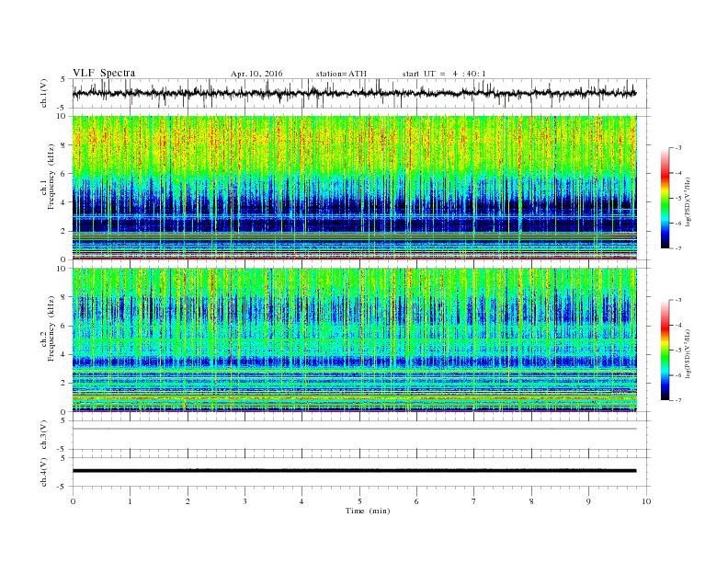The image size is (728, 563).
Task: Click the "ch.3(V)" axis label
Action: (x=44, y=436)
